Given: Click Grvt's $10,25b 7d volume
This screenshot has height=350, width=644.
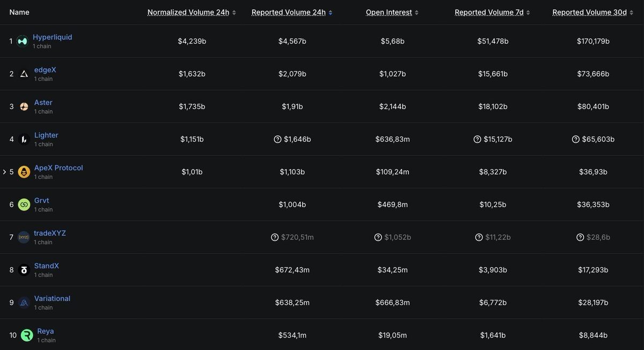Looking at the screenshot, I should [493, 205].
